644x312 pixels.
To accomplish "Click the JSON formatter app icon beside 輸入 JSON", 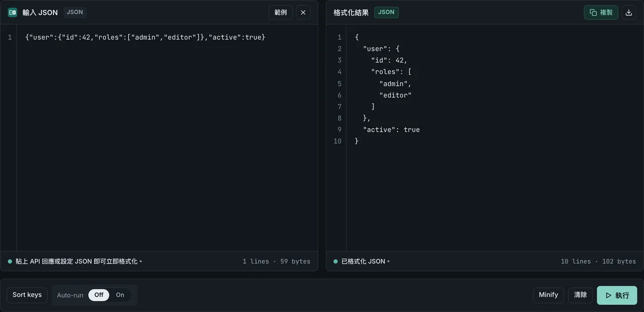I will click(x=13, y=13).
